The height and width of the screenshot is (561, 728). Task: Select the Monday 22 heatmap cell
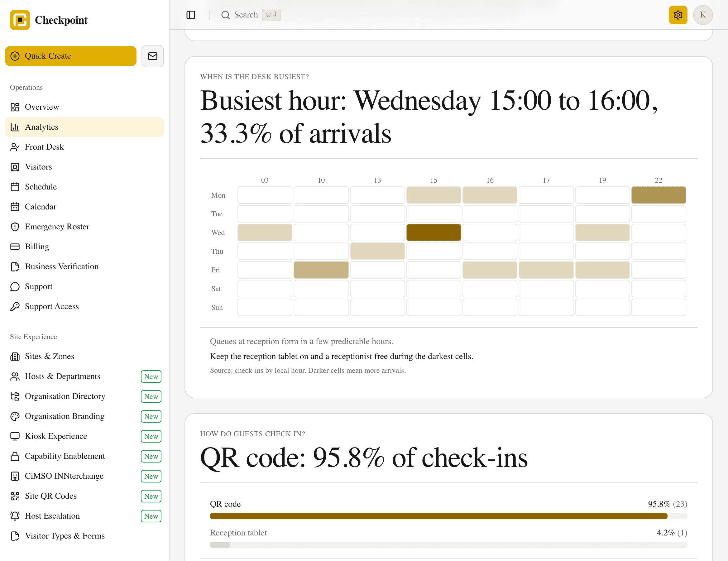(658, 195)
